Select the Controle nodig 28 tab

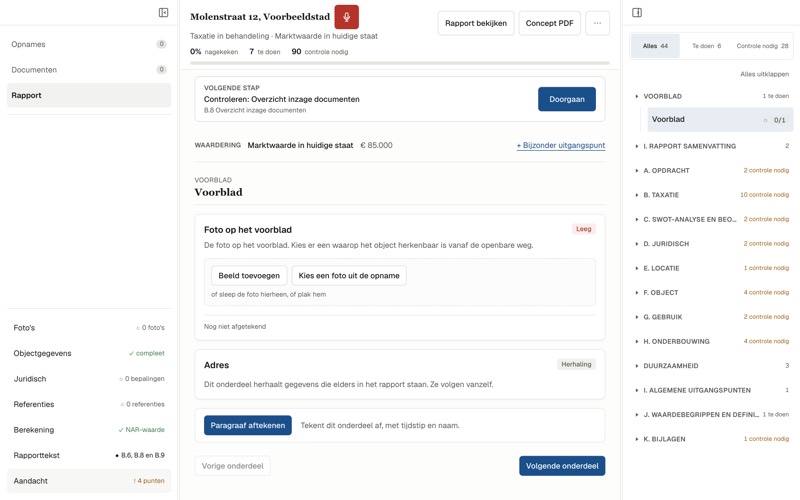762,46
